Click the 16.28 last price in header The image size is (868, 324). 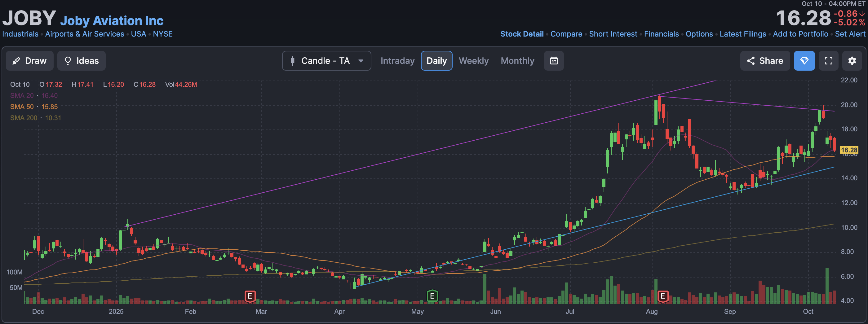pyautogui.click(x=803, y=18)
